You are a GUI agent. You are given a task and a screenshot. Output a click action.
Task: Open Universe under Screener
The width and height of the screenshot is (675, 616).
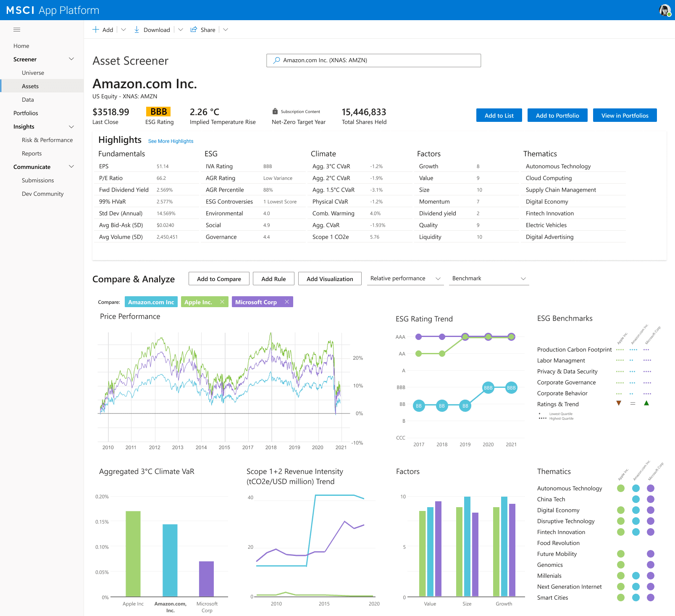click(x=33, y=73)
